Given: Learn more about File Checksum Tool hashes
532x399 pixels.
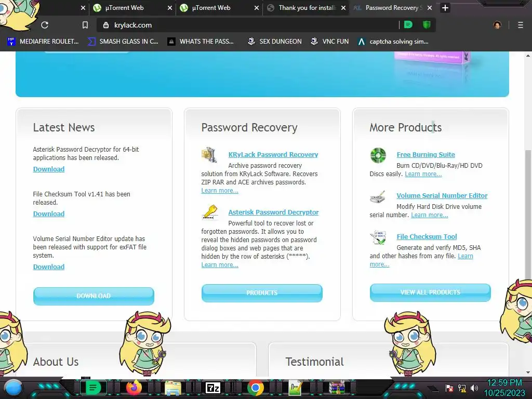Looking at the screenshot, I should [465, 256].
